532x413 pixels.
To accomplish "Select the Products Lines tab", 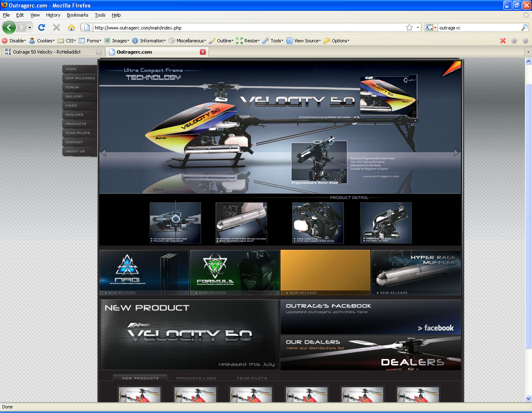I will click(x=196, y=378).
